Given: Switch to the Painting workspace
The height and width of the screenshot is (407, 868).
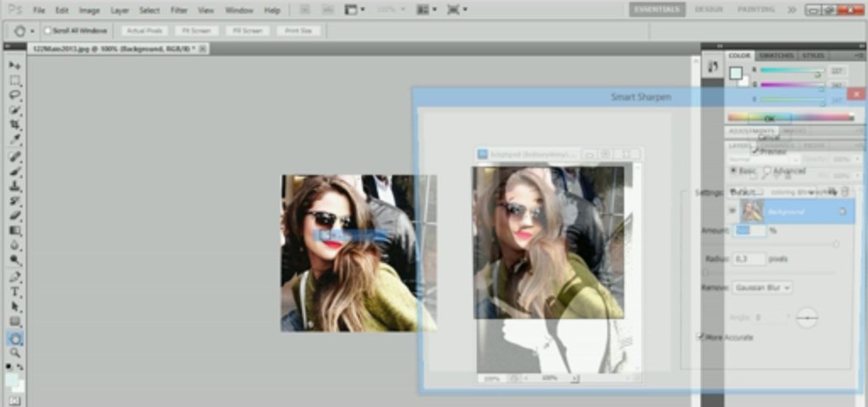Looking at the screenshot, I should [756, 10].
